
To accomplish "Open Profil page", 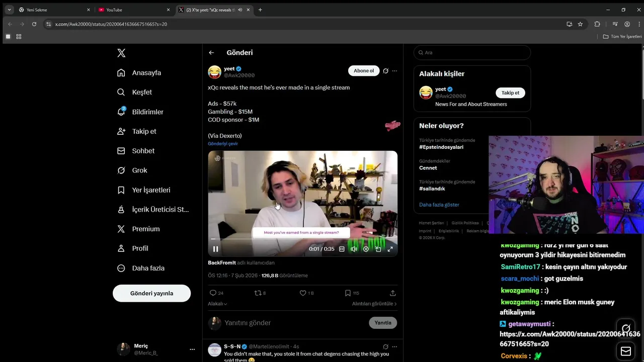I will coord(133,248).
